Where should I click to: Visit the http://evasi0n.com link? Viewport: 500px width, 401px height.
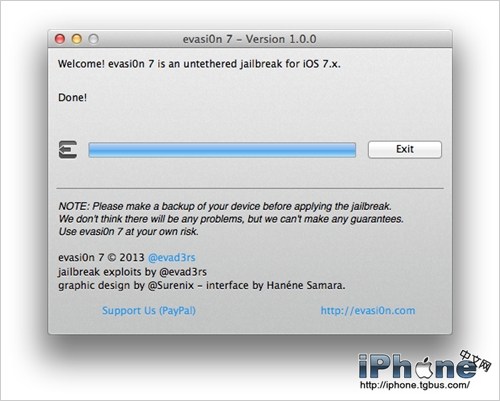[368, 310]
